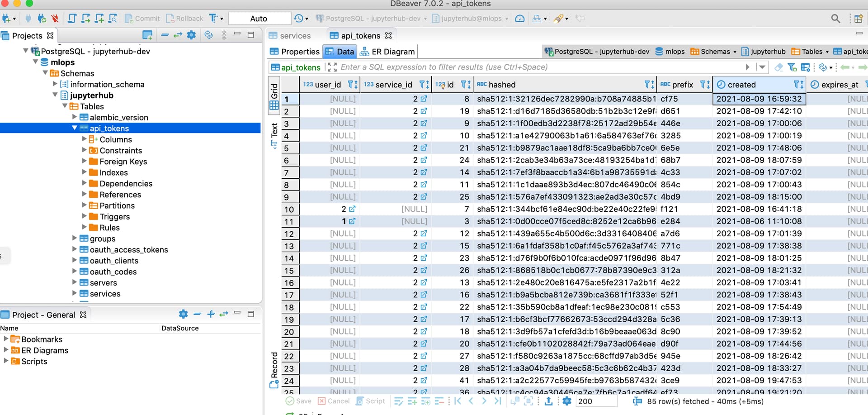Click Save button below grid
The height and width of the screenshot is (415, 868).
pos(298,401)
